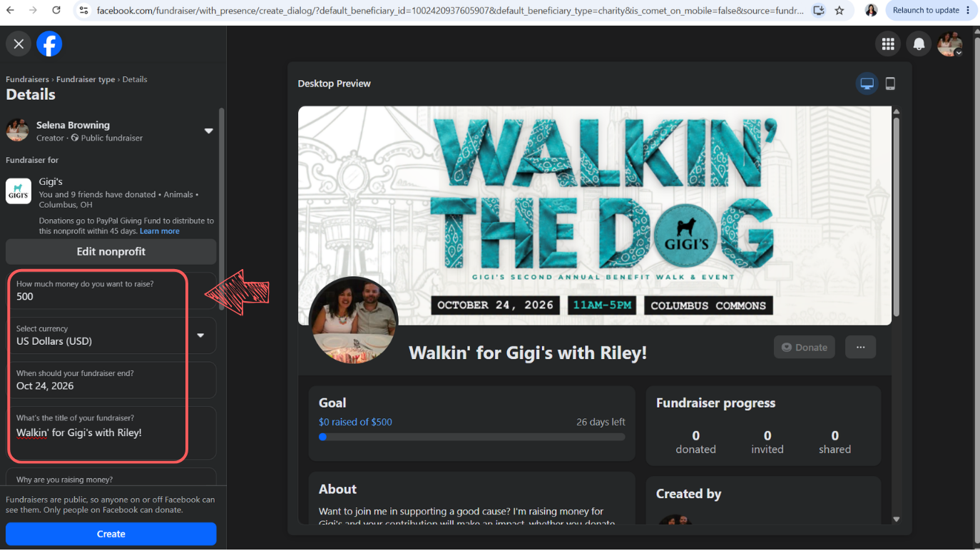Click the Gigi's nonprofit logo
Image resolution: width=980 pixels, height=551 pixels.
19,191
